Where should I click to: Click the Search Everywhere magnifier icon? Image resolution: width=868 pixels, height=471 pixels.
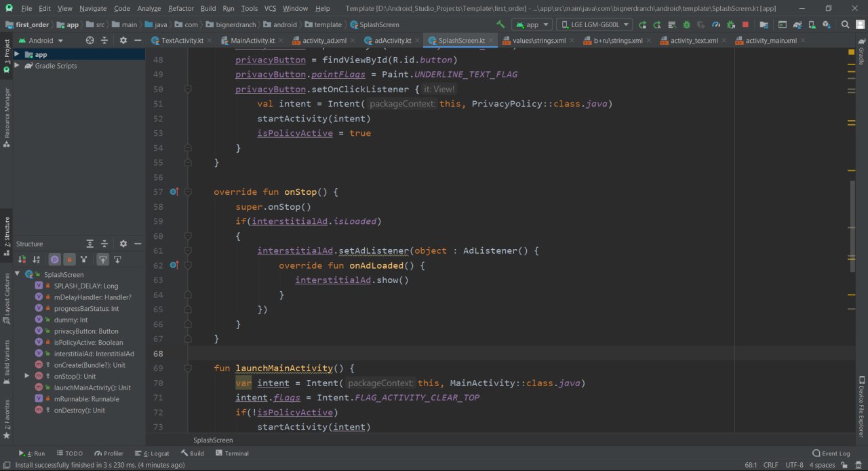pyautogui.click(x=845, y=24)
